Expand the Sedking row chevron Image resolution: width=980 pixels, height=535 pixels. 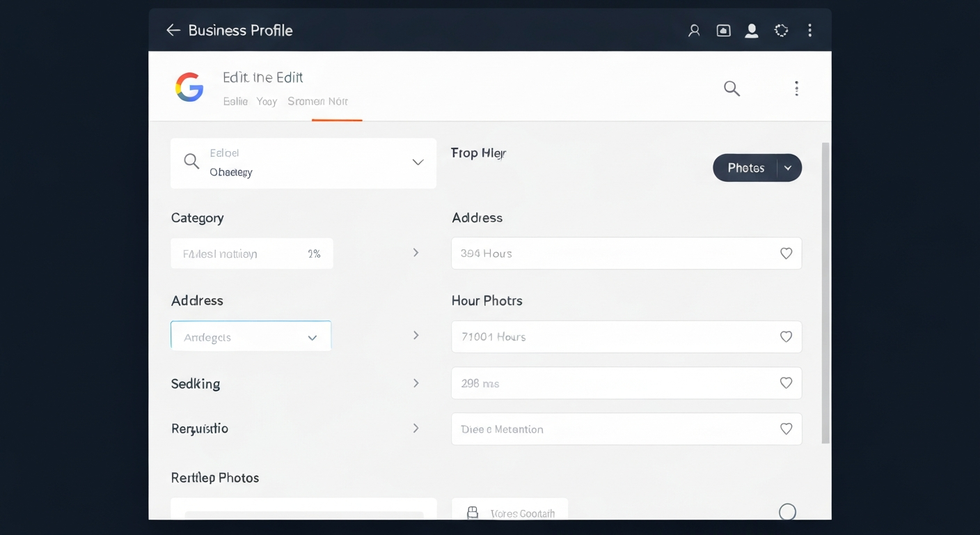click(x=416, y=383)
